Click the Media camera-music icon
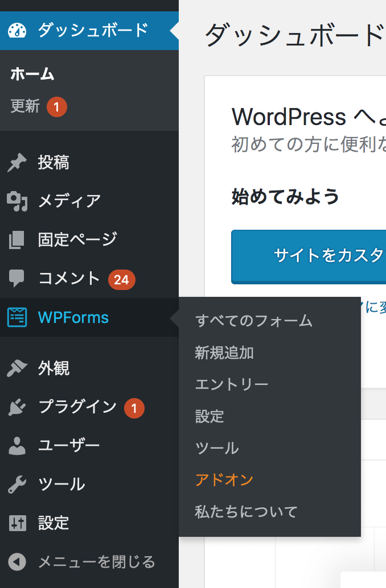 click(17, 201)
